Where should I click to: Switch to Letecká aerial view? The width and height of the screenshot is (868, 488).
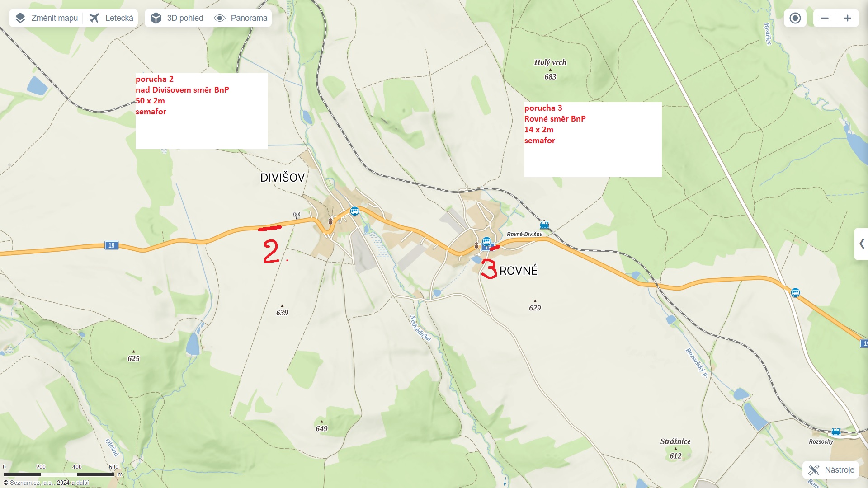tap(111, 18)
